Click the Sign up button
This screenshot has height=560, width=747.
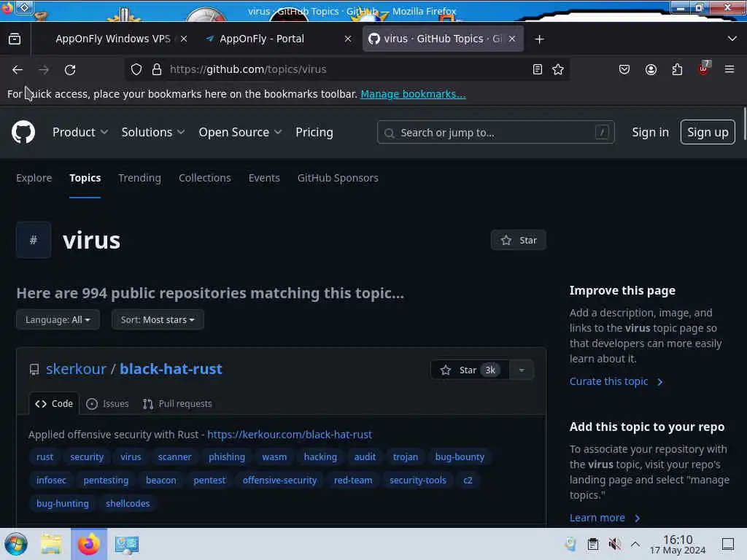(x=708, y=133)
